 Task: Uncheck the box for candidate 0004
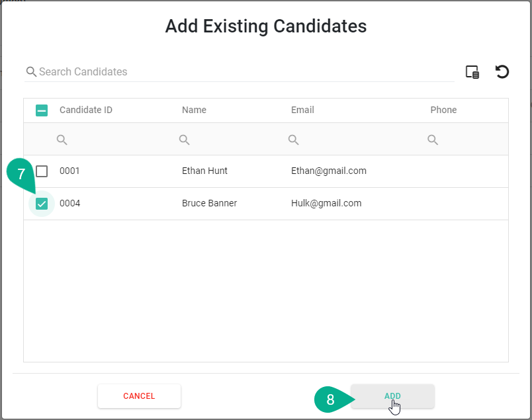[42, 204]
